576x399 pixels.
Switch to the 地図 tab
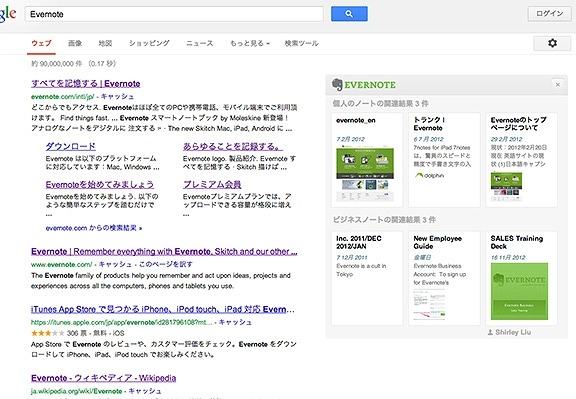tap(105, 43)
